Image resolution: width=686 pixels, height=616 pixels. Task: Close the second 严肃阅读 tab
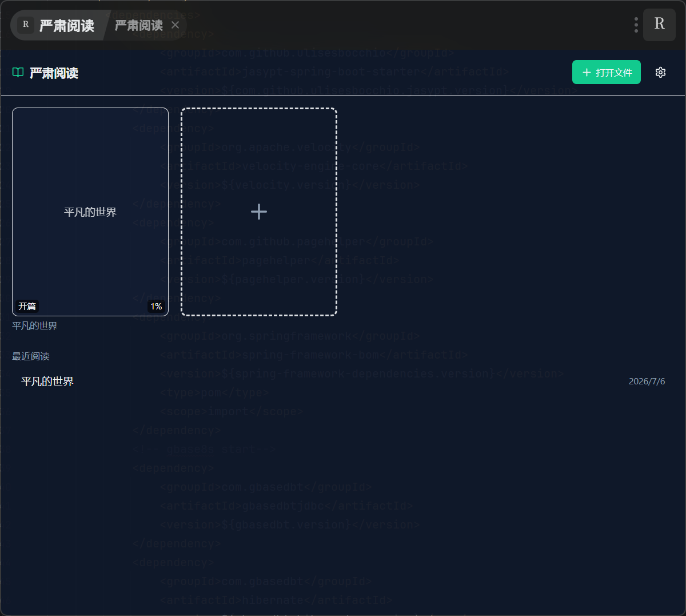click(x=176, y=25)
